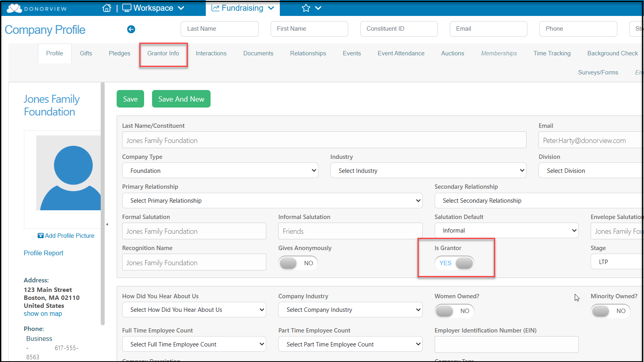Open the Company Type dropdown

tap(220, 170)
